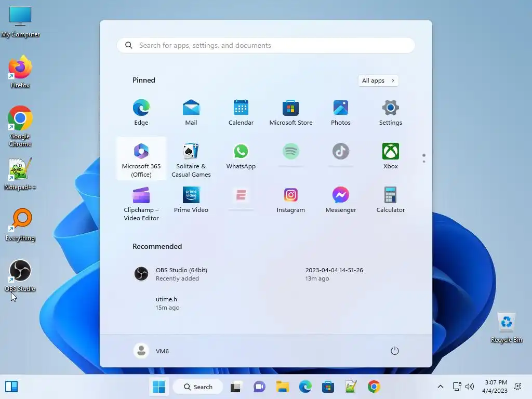This screenshot has width=532, height=399.
Task: Select the Recycle Bin desktop icon
Action: 506,327
